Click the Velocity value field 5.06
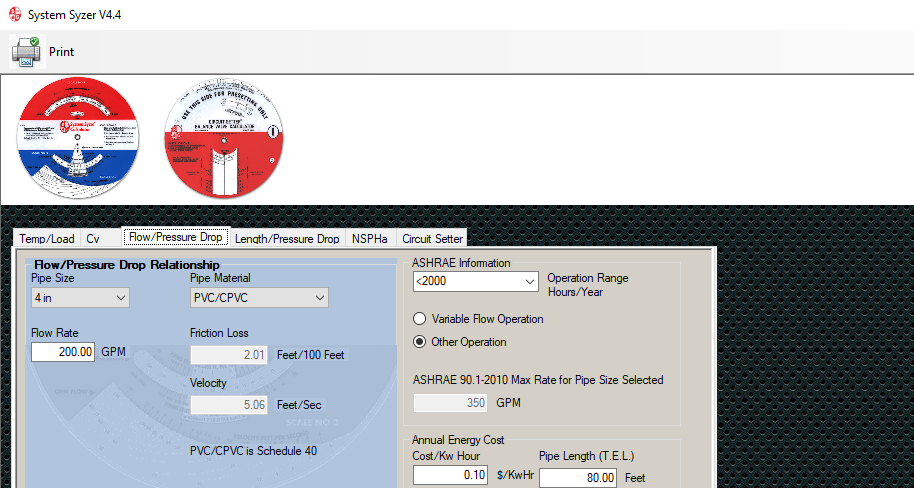The image size is (914, 488). [x=229, y=405]
